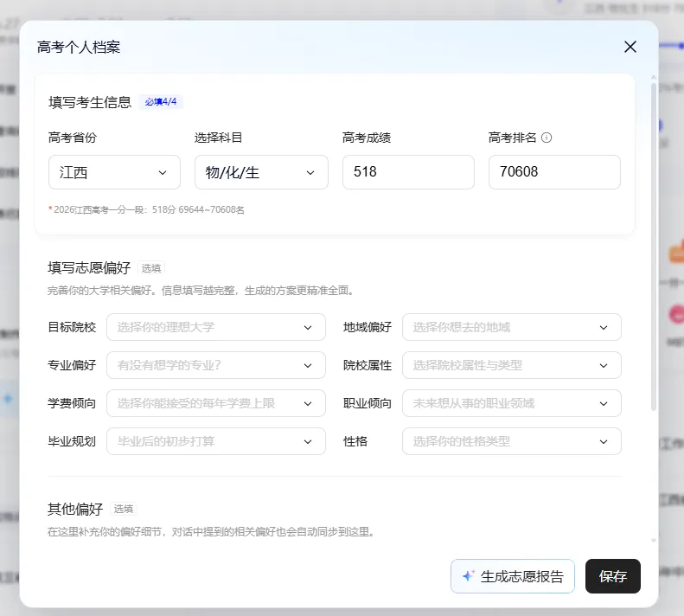Click the chevron arrow in 江西 dropdown
Screen dimensions: 684x616
pos(163,172)
